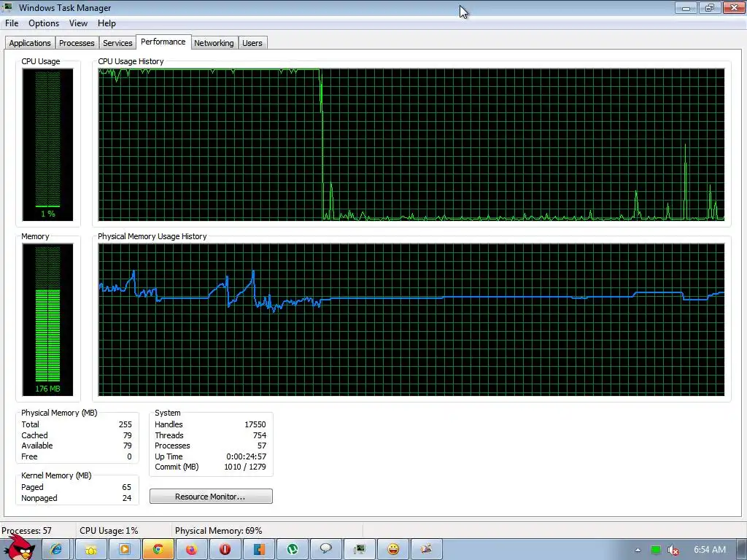Minimize the Task Manager window
The image size is (747, 560).
[686, 7]
